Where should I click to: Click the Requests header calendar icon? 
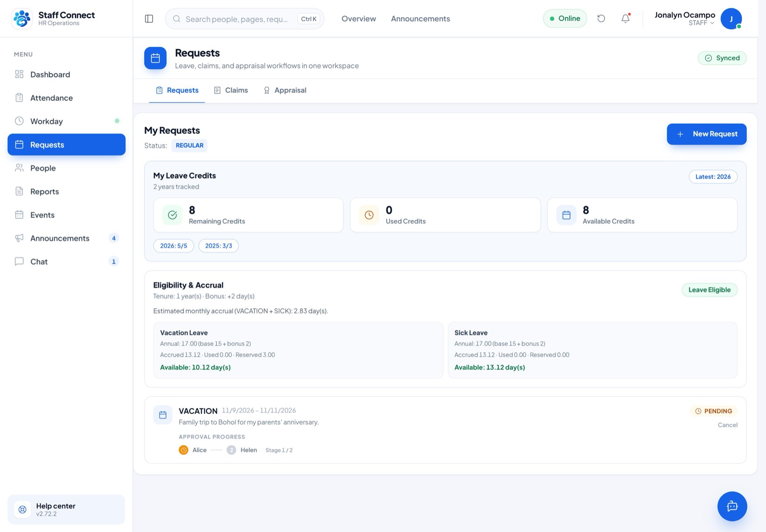(x=155, y=58)
